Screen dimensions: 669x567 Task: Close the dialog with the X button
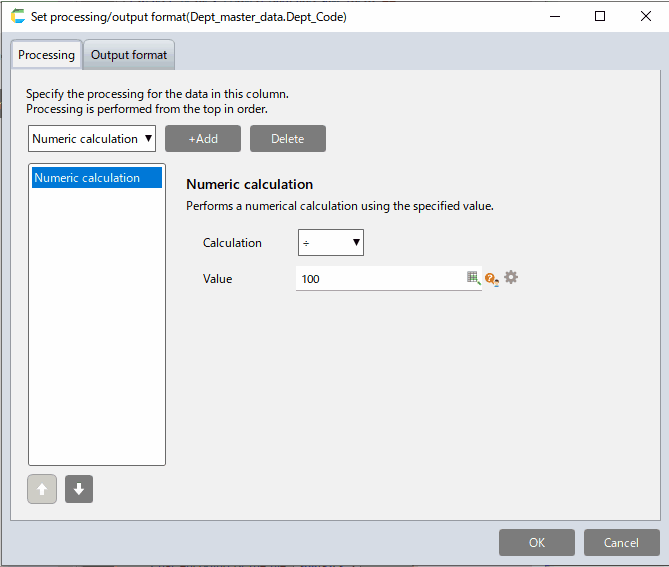[645, 16]
